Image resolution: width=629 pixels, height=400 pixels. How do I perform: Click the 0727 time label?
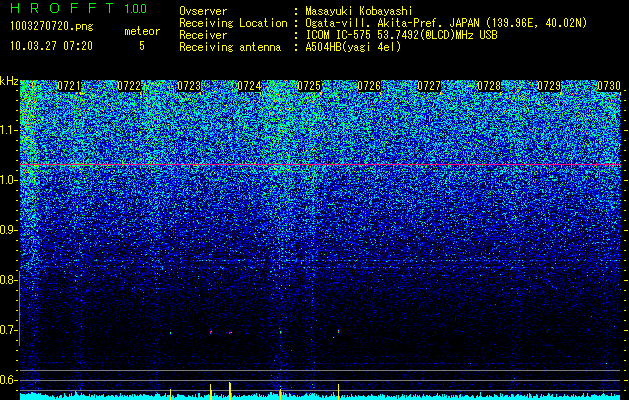tap(429, 86)
